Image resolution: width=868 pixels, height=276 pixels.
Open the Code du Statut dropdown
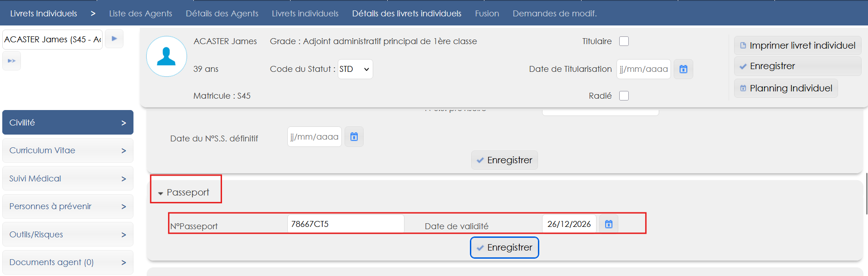(355, 69)
